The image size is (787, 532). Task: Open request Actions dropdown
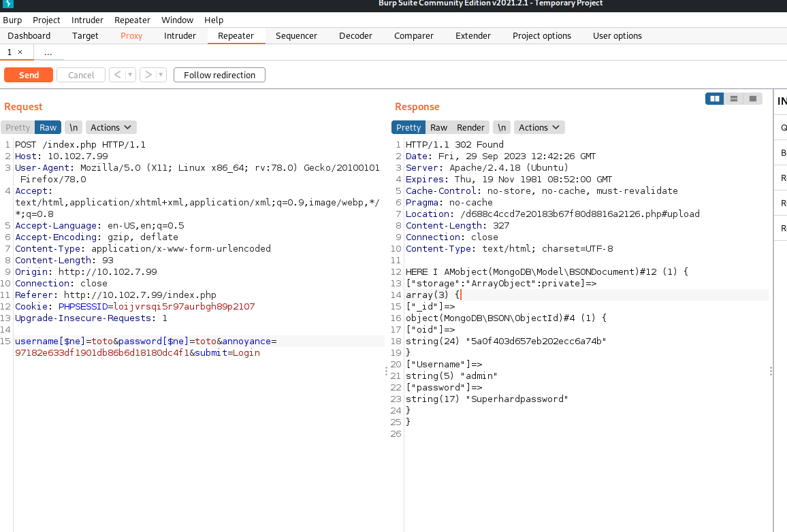[111, 127]
